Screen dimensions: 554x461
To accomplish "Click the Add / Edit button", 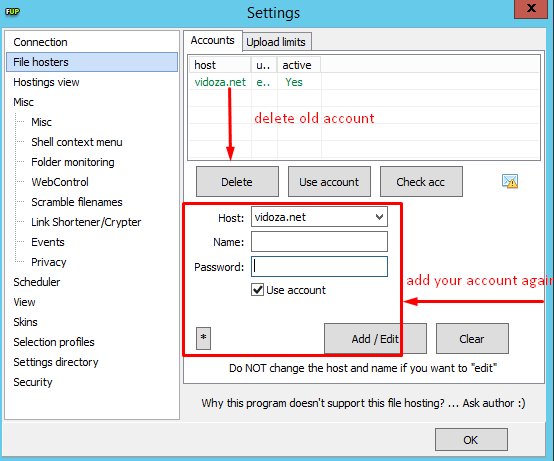I will pyautogui.click(x=375, y=338).
